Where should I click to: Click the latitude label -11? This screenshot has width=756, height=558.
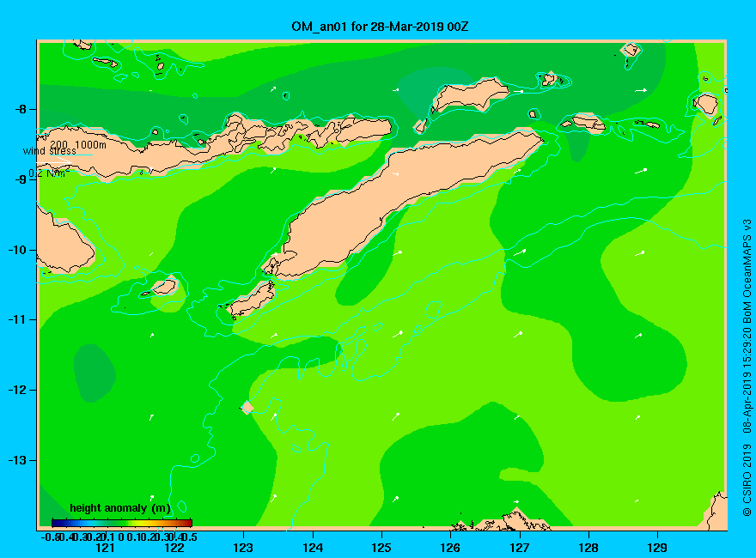[18, 319]
